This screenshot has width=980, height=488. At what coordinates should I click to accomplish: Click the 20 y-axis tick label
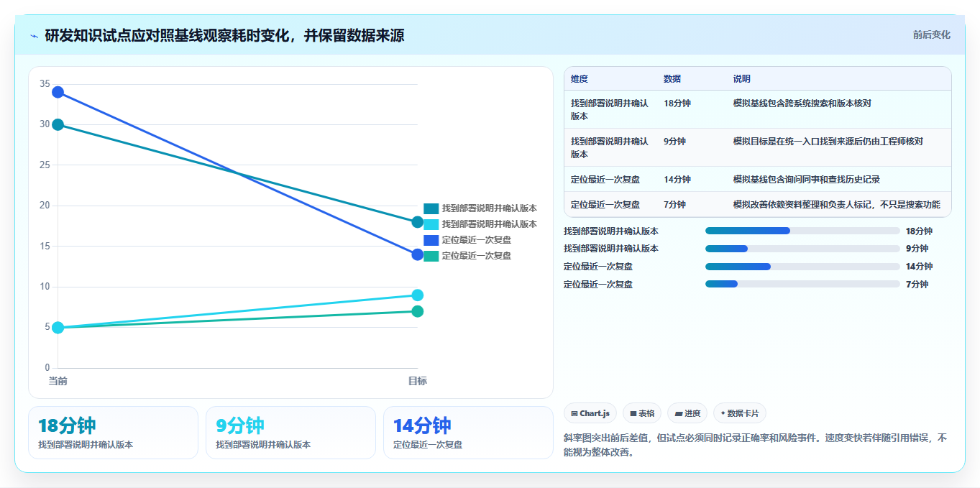pyautogui.click(x=45, y=206)
